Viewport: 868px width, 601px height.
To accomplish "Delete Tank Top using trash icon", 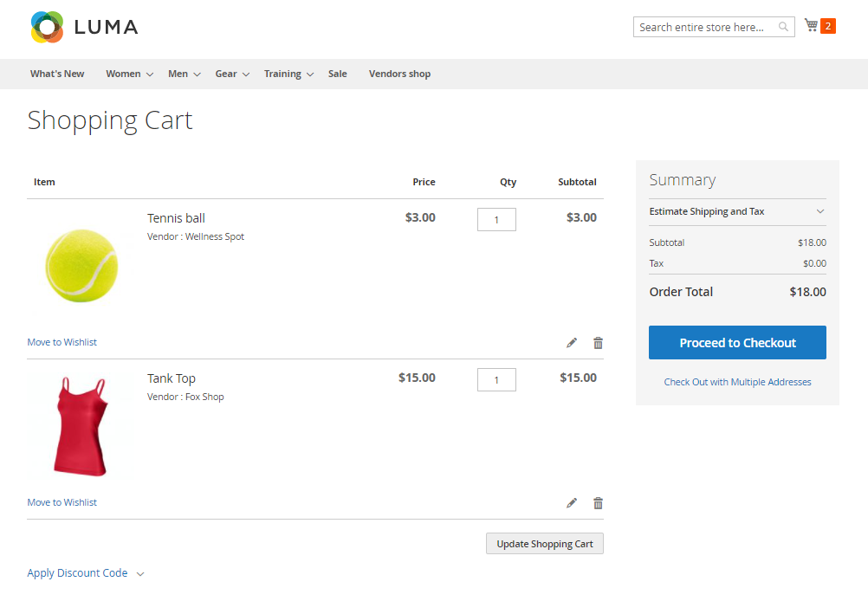I will [598, 503].
